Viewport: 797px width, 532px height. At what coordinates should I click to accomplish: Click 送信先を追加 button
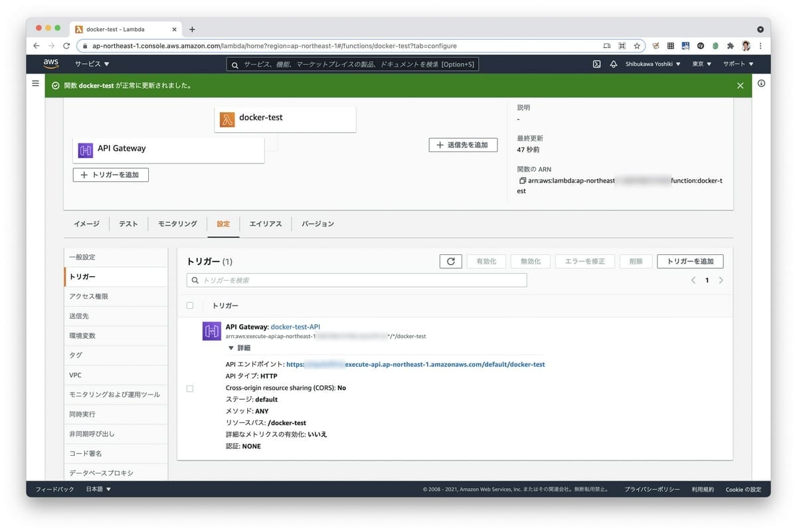463,145
